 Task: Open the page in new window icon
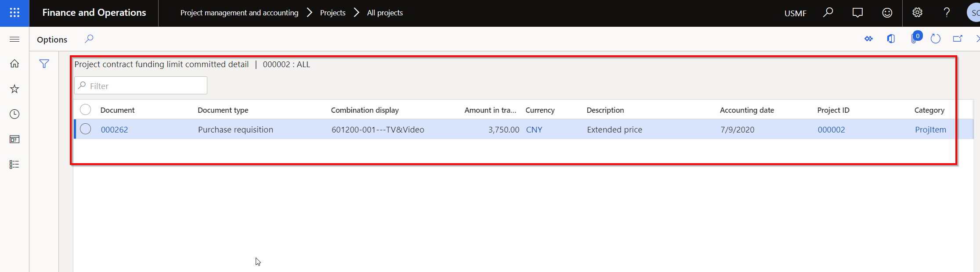958,39
